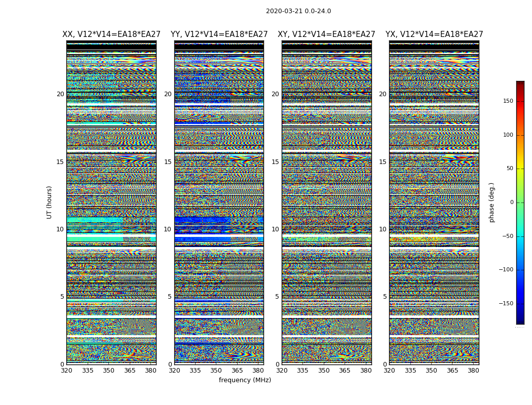
Task: Click the YY, V12*V14=EA18*EA27 panel title
Action: click(x=219, y=34)
